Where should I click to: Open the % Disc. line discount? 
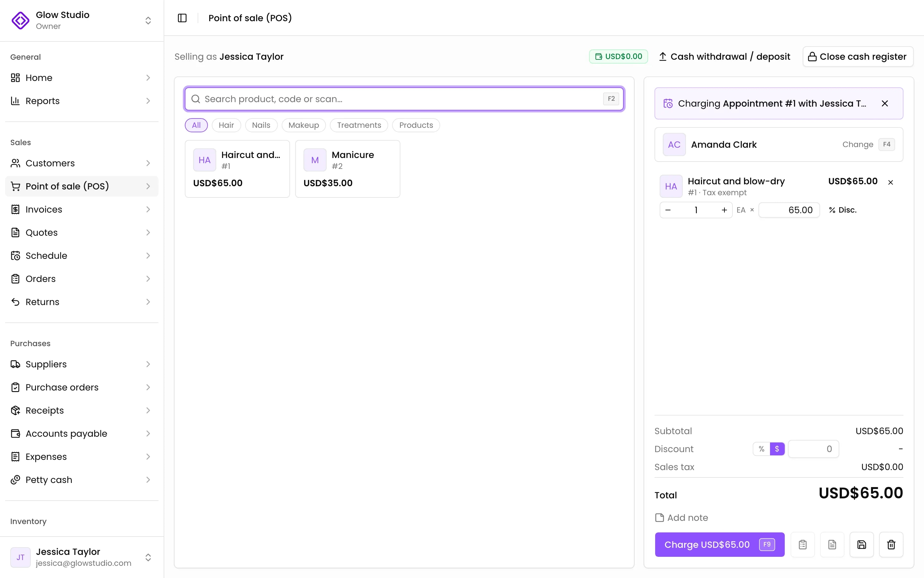pos(843,210)
